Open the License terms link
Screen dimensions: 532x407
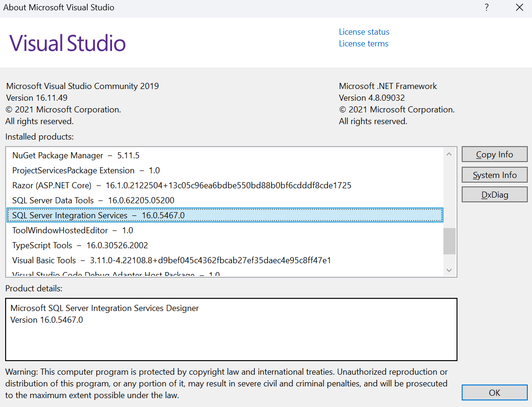click(363, 44)
